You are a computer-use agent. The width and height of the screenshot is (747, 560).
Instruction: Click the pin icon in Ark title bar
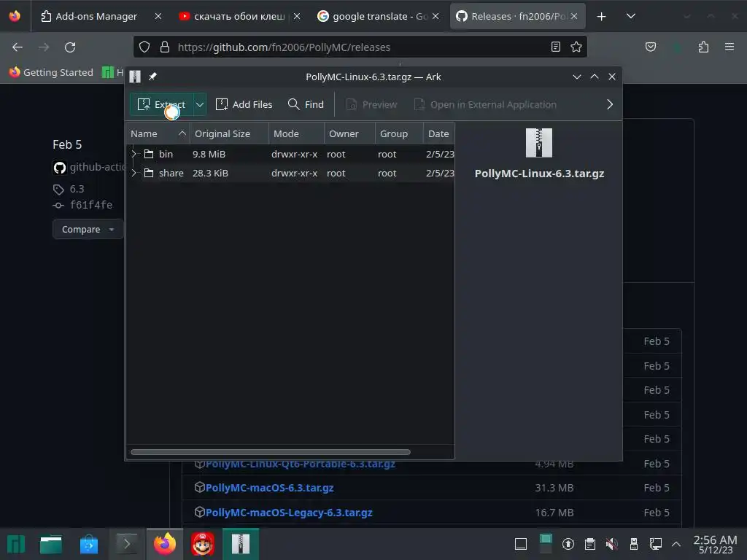click(x=152, y=77)
